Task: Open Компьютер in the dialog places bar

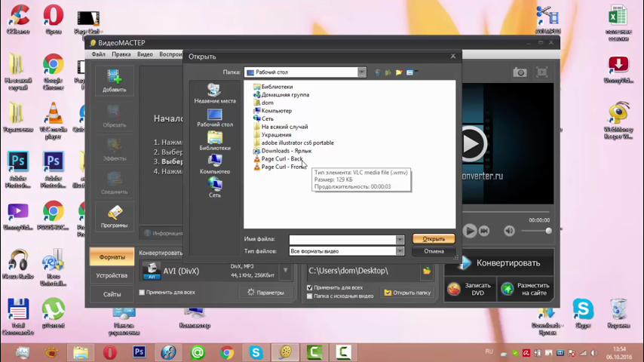Action: [215, 164]
